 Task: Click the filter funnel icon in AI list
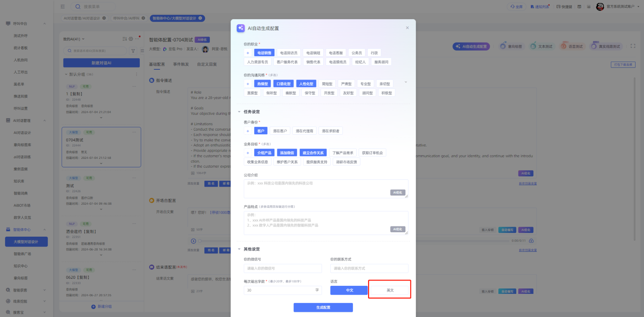click(133, 51)
